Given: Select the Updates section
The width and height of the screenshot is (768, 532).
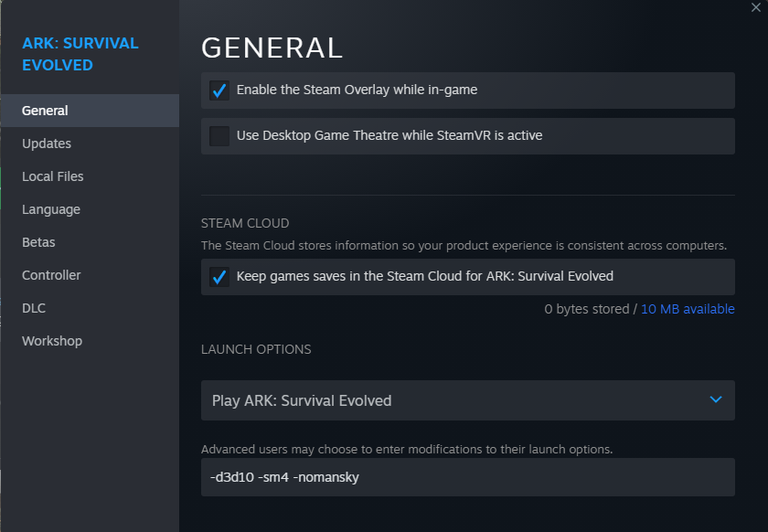Looking at the screenshot, I should tap(46, 143).
